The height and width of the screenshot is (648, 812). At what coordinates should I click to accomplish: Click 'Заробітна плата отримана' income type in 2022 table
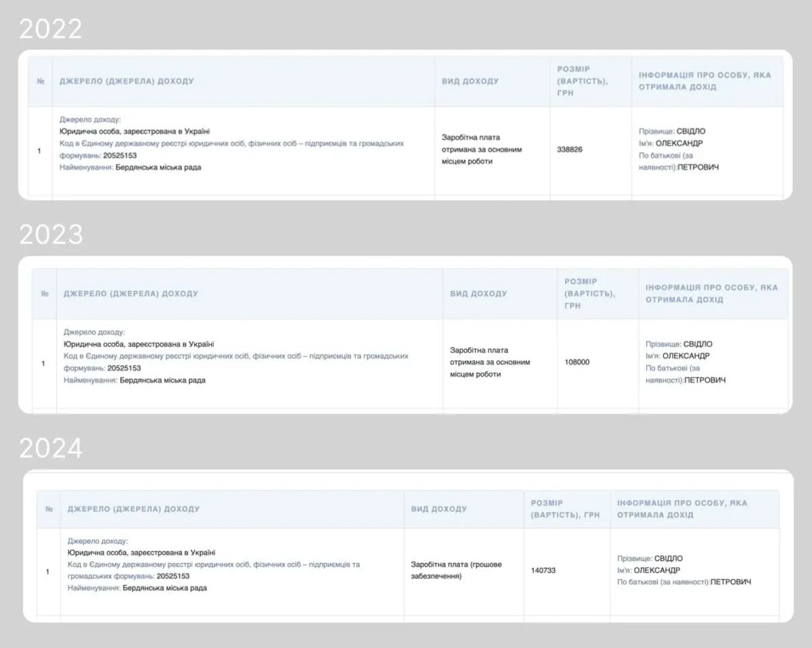coord(481,149)
